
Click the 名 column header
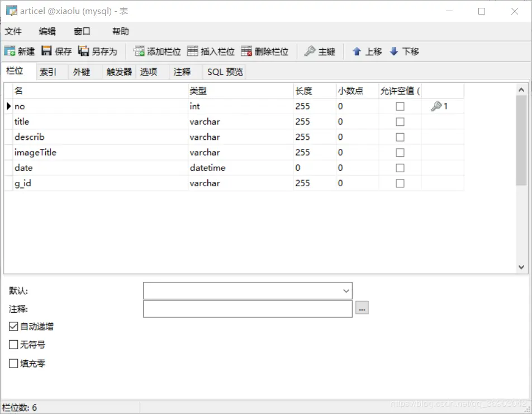[101, 91]
